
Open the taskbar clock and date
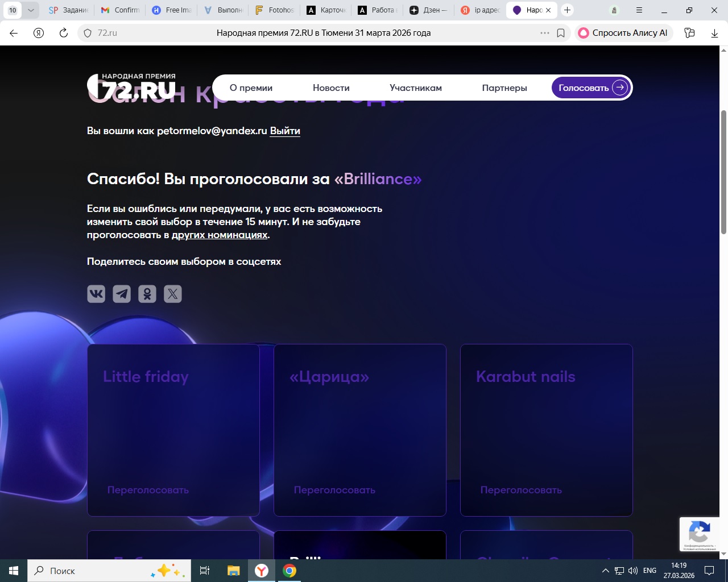click(679, 571)
